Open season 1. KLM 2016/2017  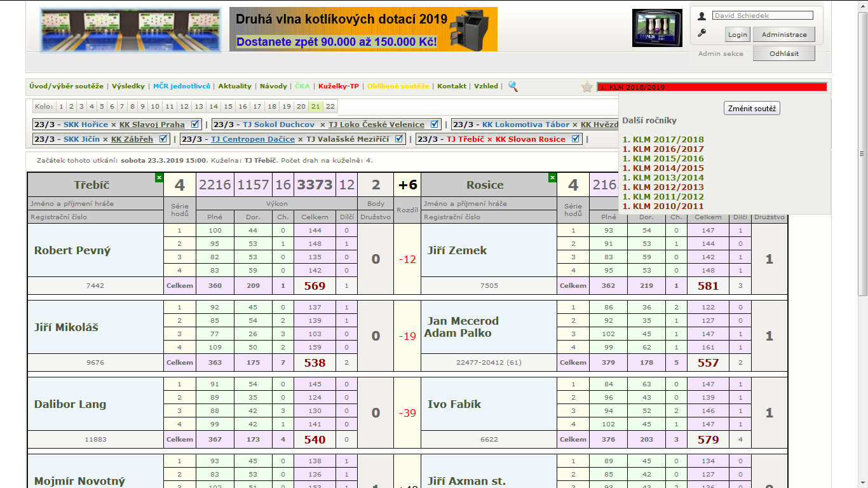pyautogui.click(x=663, y=149)
